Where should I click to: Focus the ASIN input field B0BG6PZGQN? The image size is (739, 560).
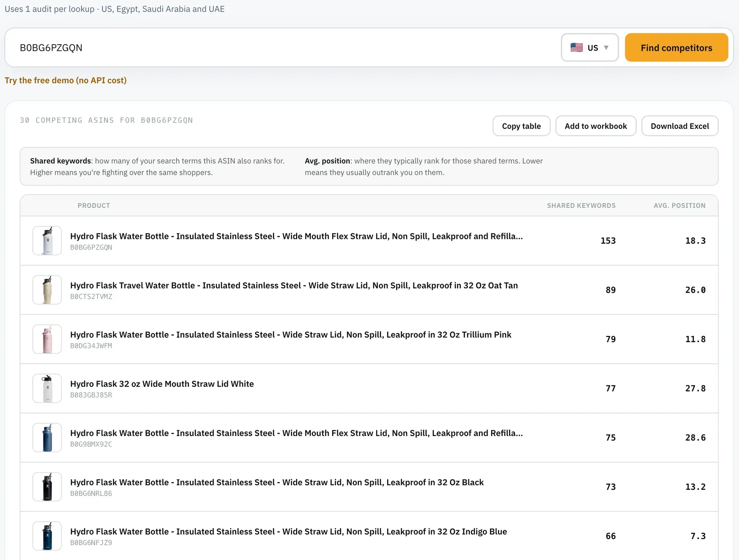283,48
